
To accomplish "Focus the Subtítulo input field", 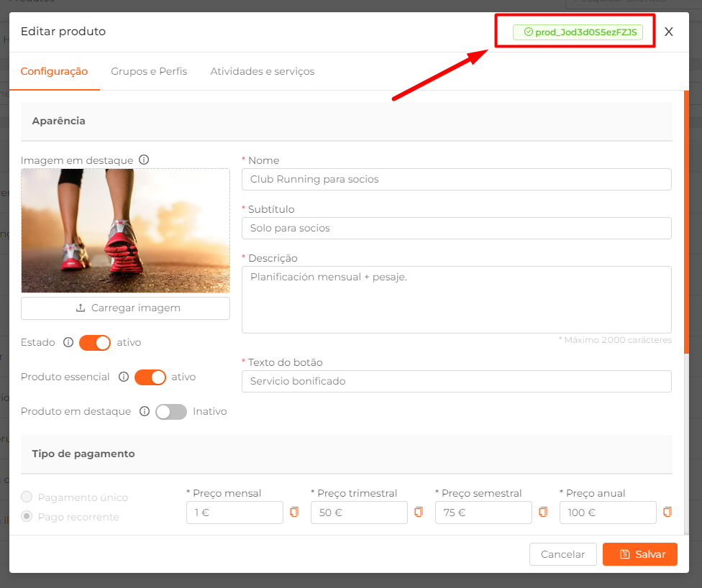I will click(x=457, y=228).
